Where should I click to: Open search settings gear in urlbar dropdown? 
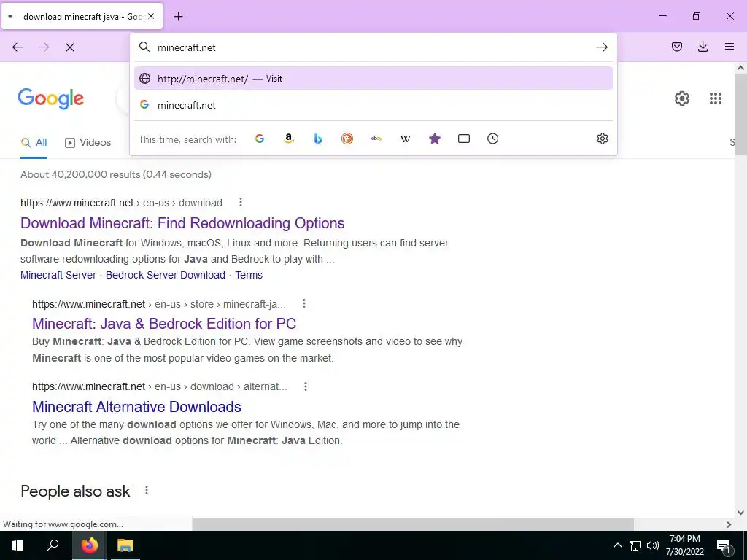tap(602, 139)
